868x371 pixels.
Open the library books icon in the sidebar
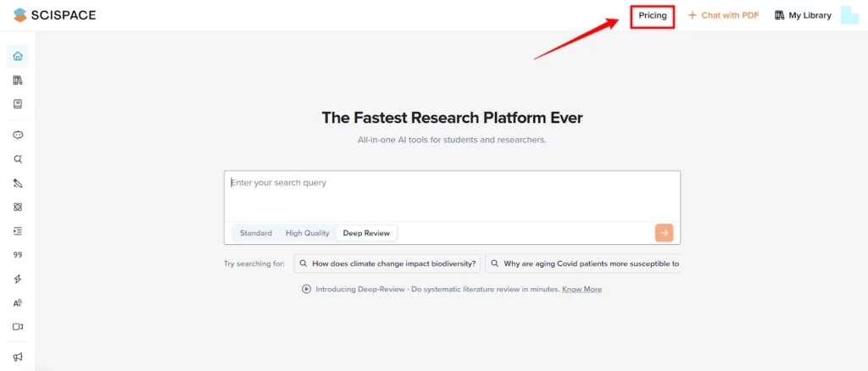click(x=18, y=80)
